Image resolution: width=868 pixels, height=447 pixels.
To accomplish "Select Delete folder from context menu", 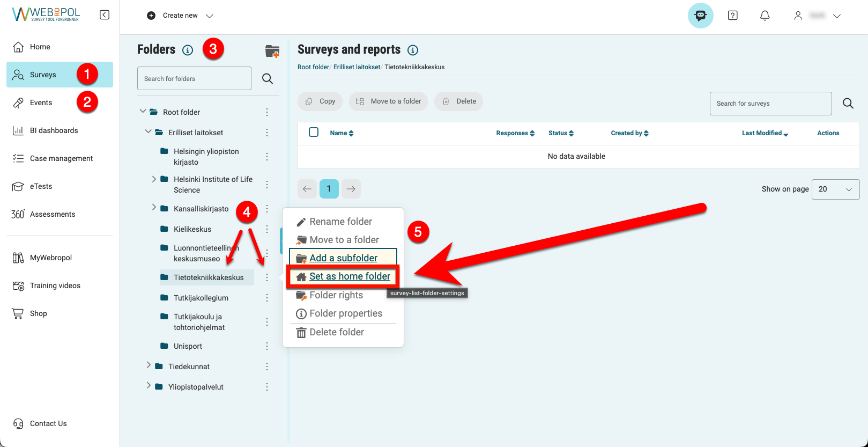I will click(336, 332).
